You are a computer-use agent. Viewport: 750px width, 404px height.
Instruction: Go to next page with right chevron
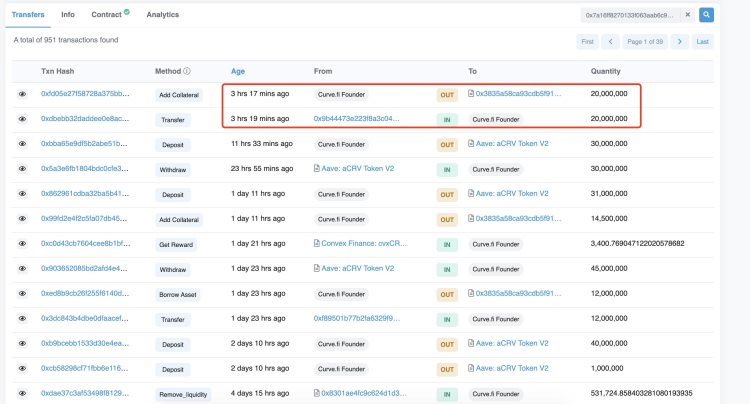(x=679, y=41)
